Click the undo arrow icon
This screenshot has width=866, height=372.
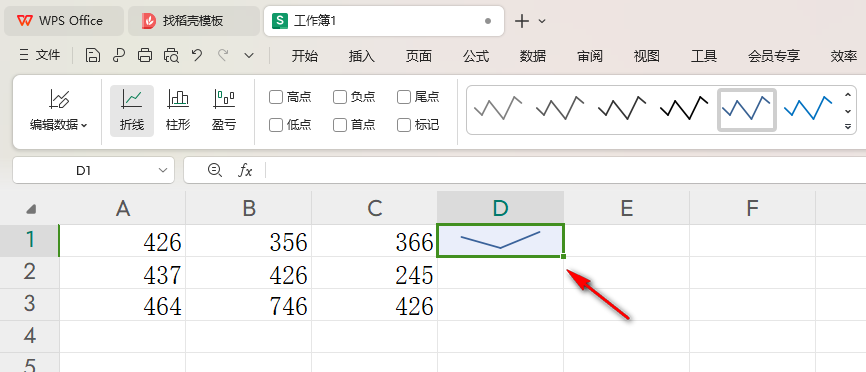[197, 55]
